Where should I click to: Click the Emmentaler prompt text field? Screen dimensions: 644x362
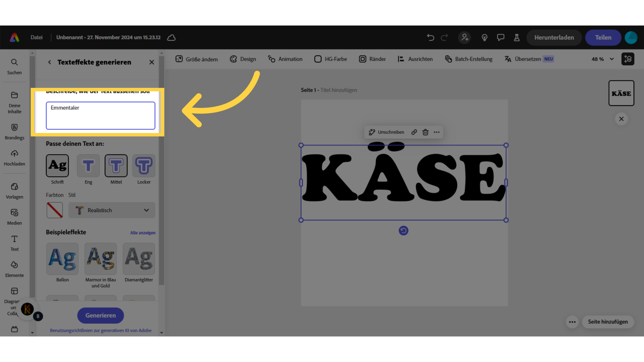(101, 116)
